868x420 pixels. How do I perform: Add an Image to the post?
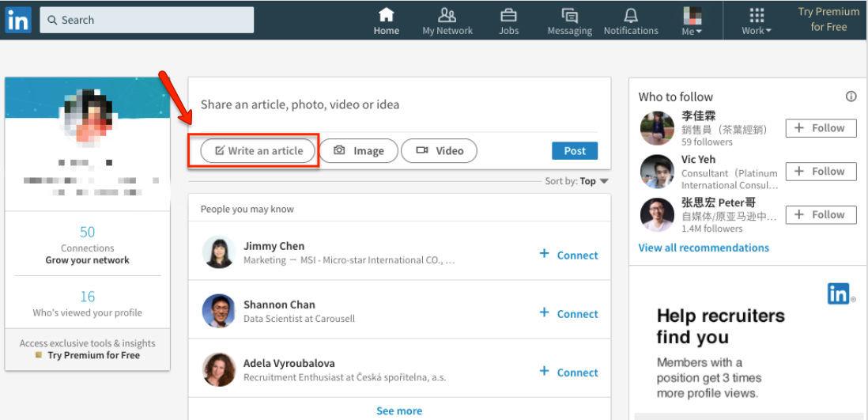coord(358,150)
